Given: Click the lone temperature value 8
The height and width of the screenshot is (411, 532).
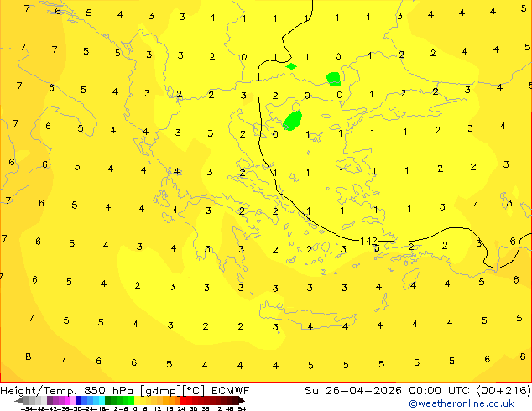Looking at the screenshot, I should click(x=29, y=356).
